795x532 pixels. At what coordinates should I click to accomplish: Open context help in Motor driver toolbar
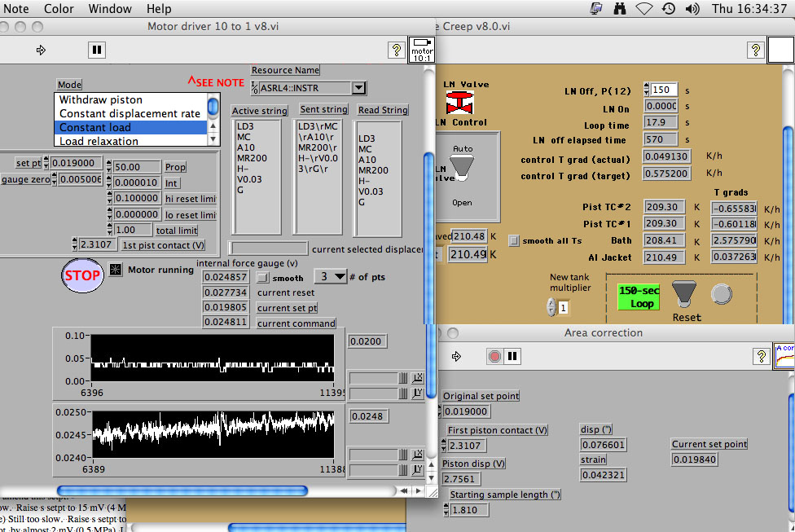(x=396, y=51)
